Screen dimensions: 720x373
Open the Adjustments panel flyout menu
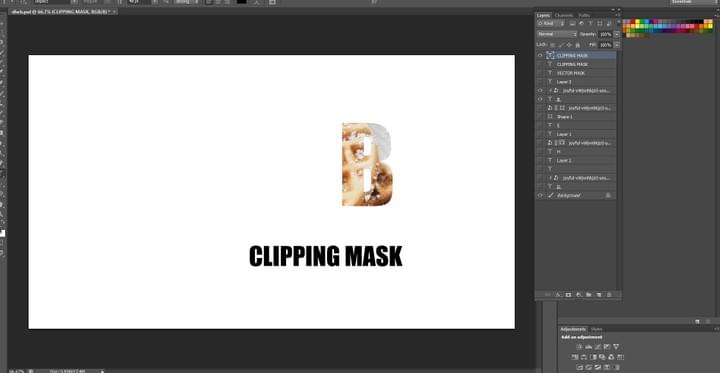pyautogui.click(x=715, y=329)
